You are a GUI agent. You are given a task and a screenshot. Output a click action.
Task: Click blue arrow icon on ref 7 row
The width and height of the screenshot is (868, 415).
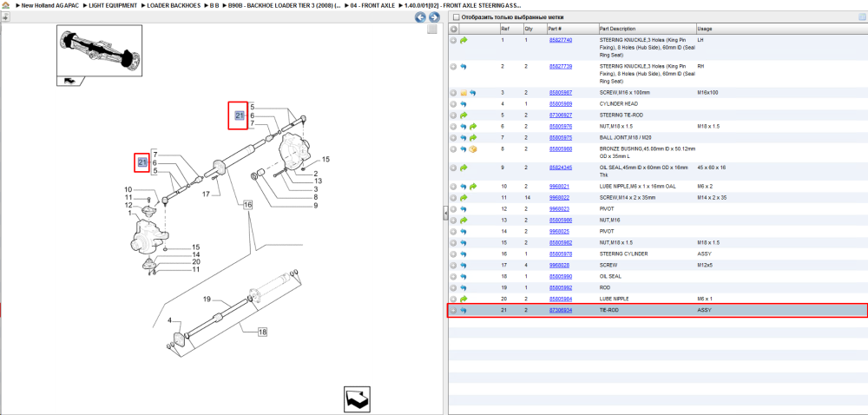point(464,137)
